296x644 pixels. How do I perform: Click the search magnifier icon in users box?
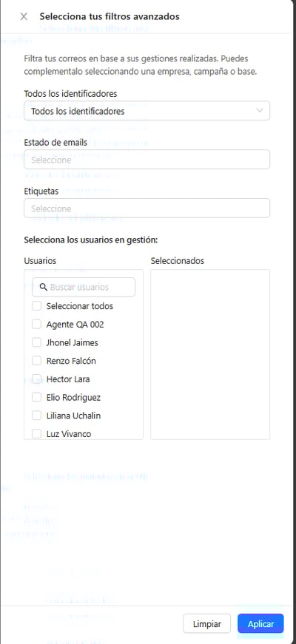44,287
